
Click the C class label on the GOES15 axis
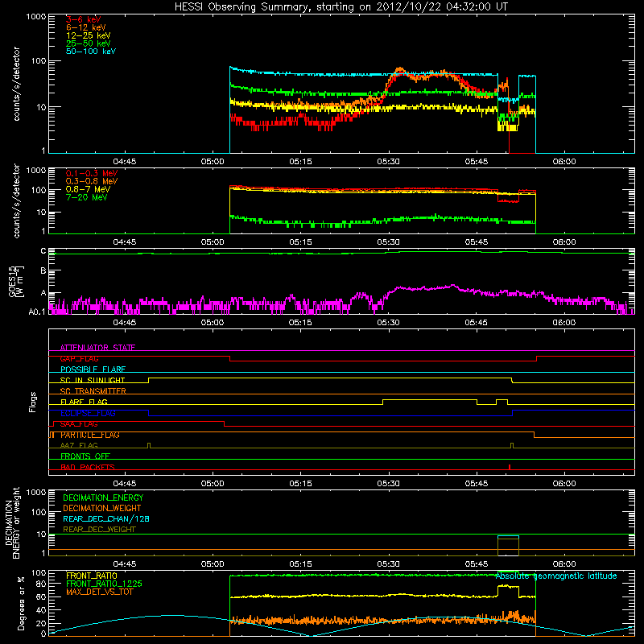pos(43,251)
